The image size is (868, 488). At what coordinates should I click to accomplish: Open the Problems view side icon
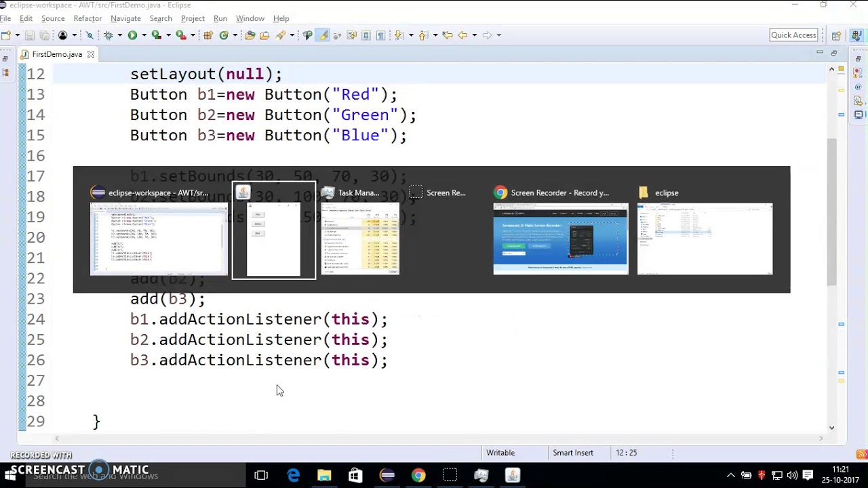tap(859, 74)
